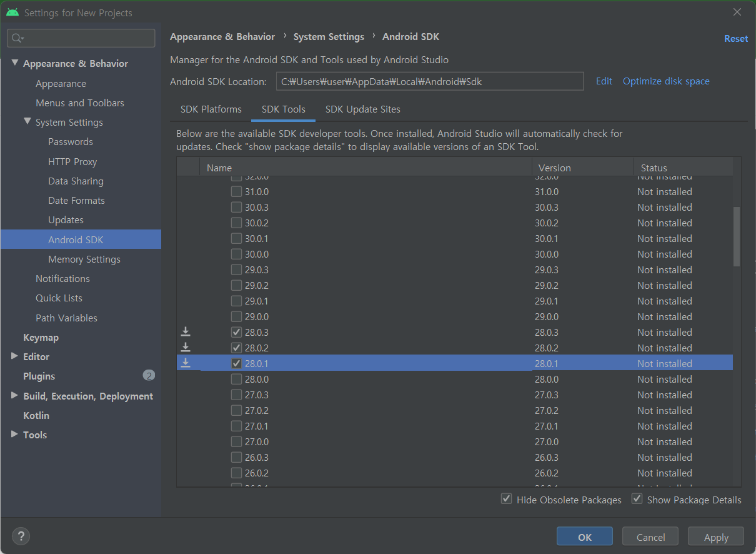The height and width of the screenshot is (554, 756).
Task: Click System Settings in the breadcrumb
Action: click(x=329, y=37)
